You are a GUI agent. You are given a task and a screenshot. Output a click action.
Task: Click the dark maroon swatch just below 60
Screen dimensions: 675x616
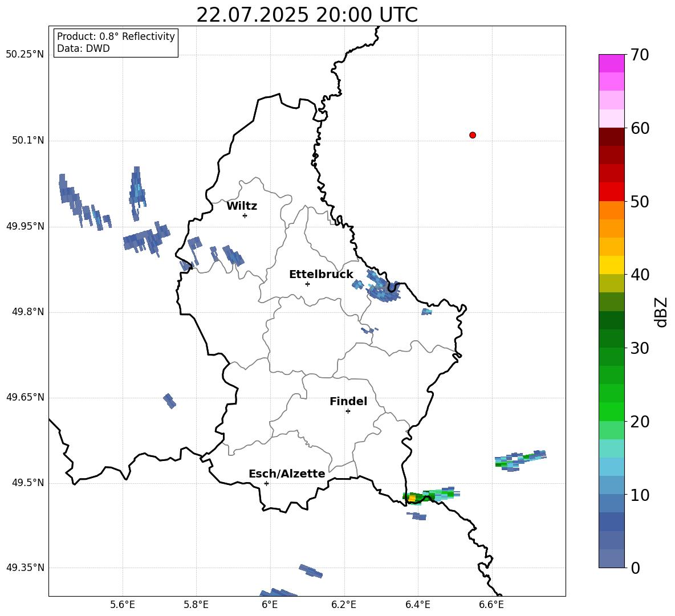(x=612, y=137)
